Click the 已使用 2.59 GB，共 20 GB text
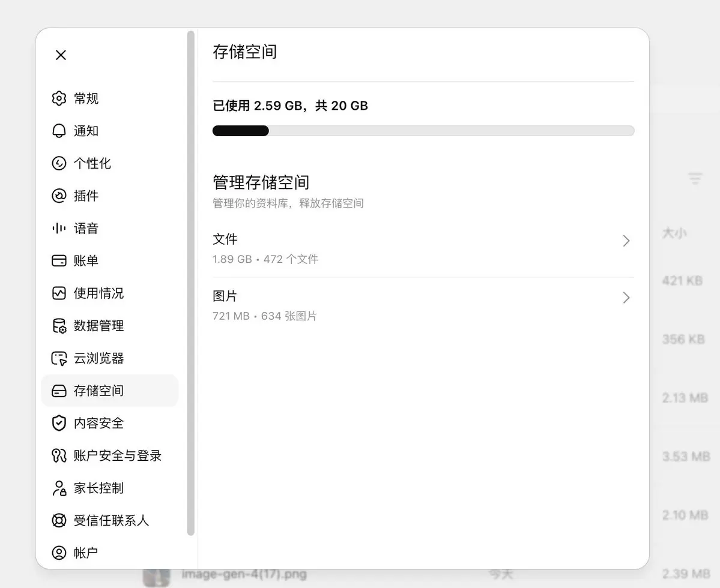This screenshot has height=588, width=720. click(290, 106)
